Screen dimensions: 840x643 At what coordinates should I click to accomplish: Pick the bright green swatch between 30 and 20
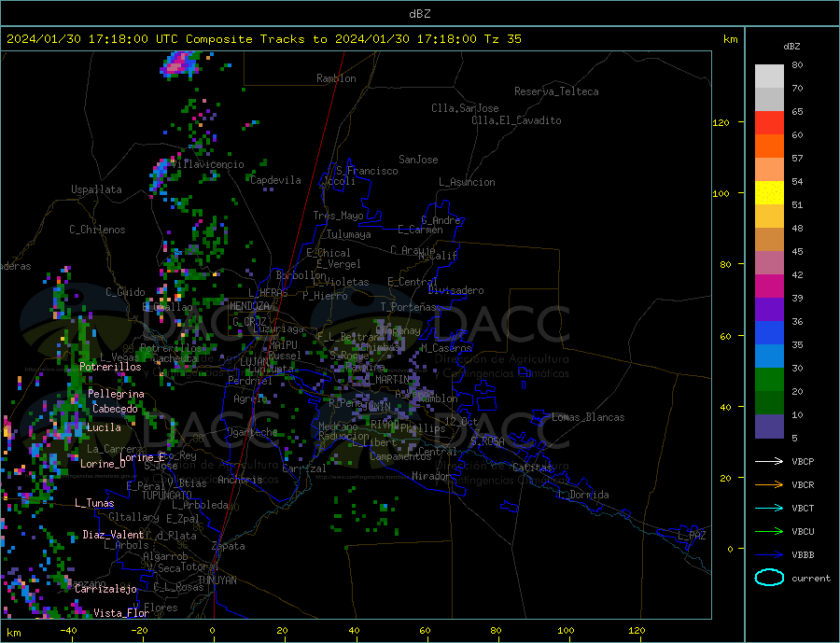[x=769, y=380]
